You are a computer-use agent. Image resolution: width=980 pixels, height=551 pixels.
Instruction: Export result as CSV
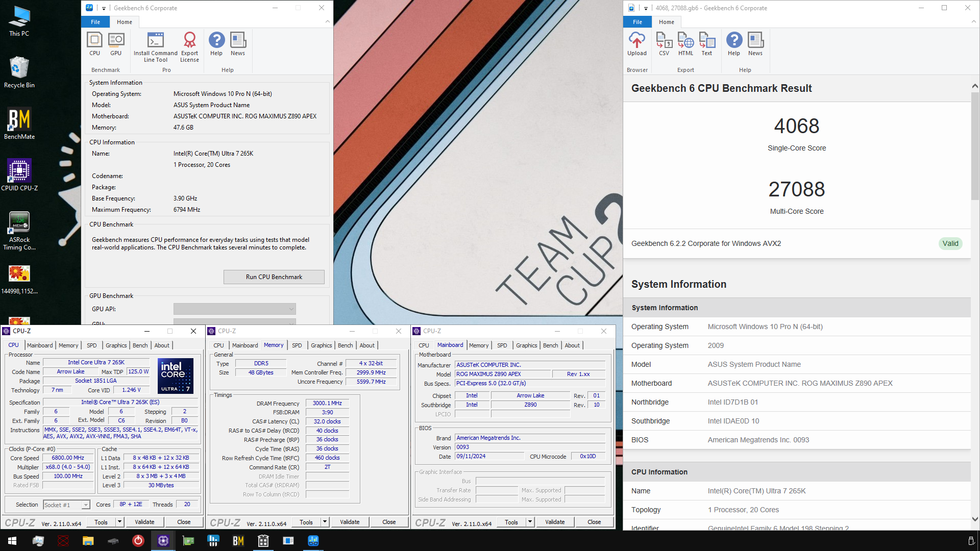(x=664, y=44)
